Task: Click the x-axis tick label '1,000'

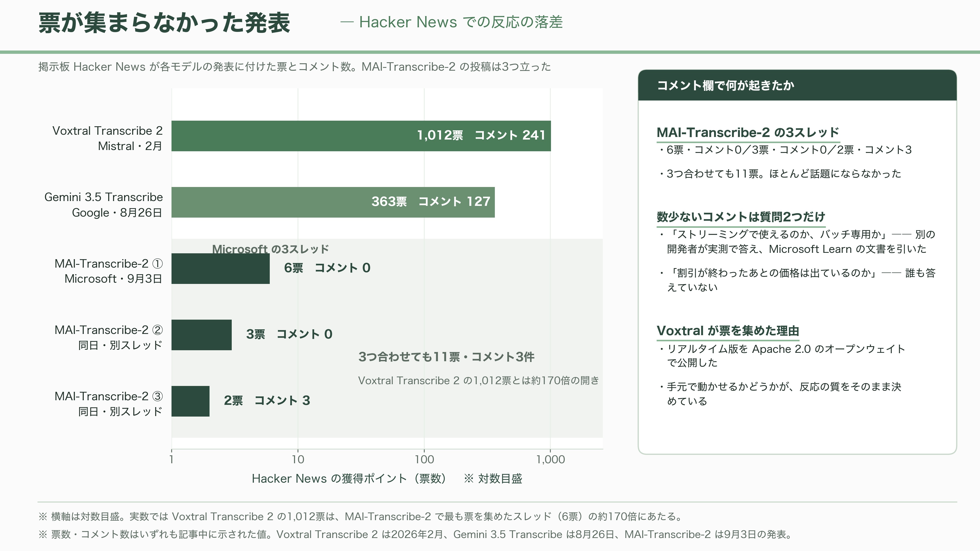Action: 550,459
